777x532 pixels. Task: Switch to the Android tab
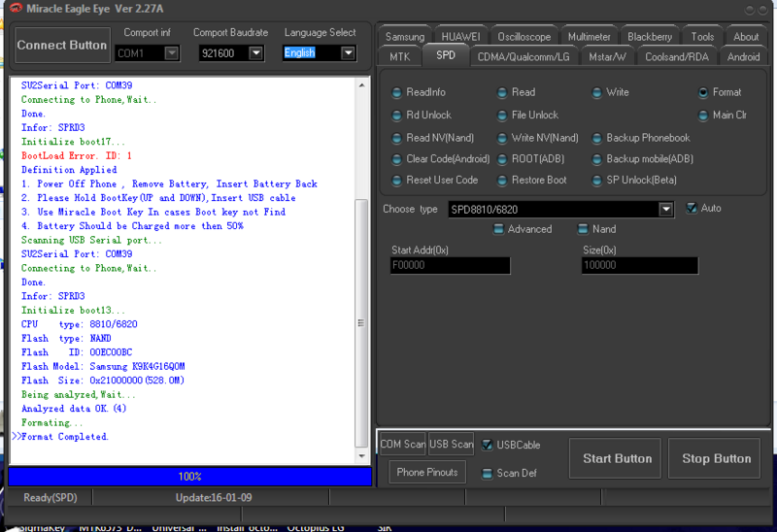[743, 57]
